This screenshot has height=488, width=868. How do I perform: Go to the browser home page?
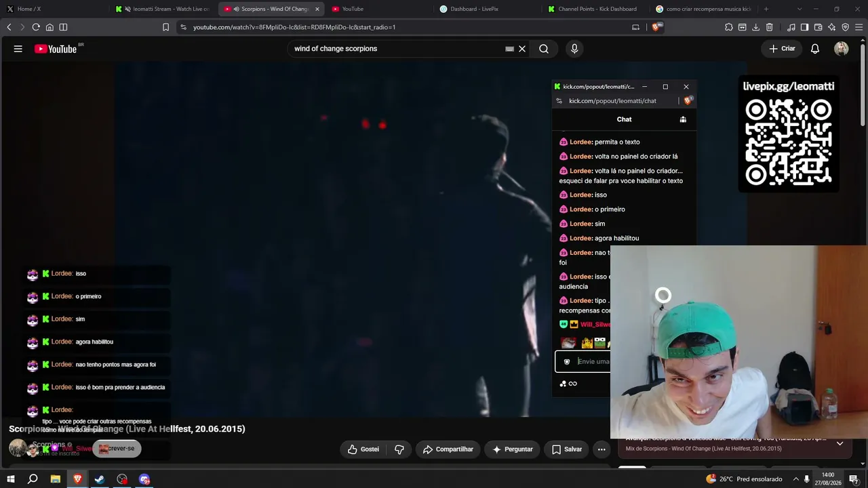(50, 27)
